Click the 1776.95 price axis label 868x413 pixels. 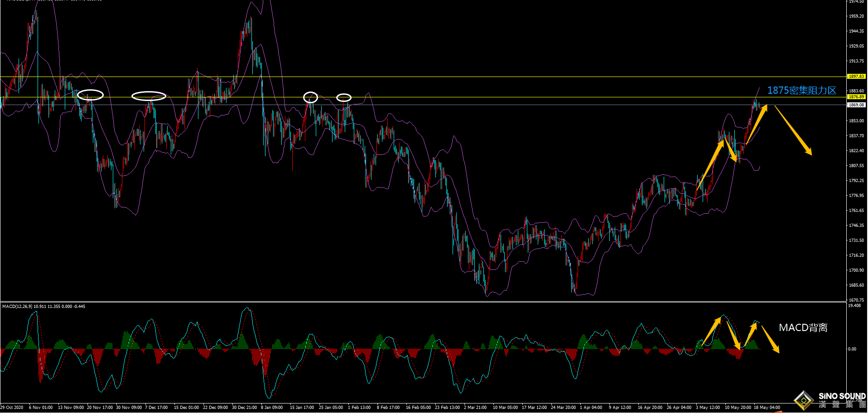(x=856, y=196)
